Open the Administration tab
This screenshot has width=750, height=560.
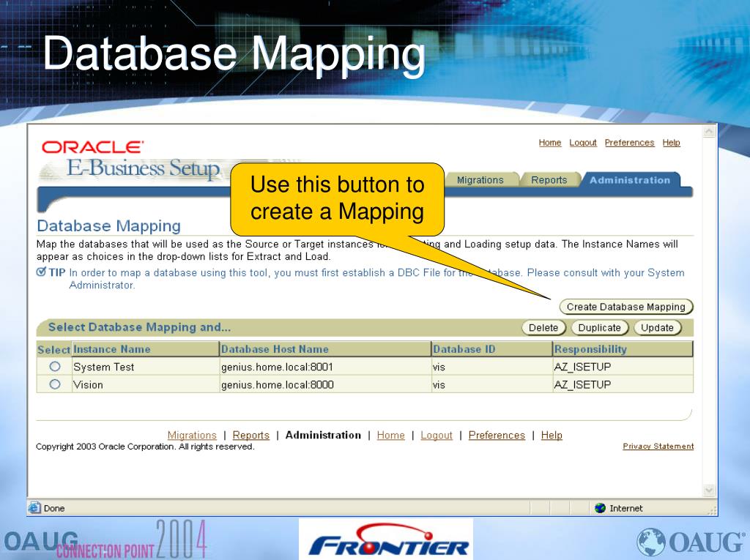[630, 180]
